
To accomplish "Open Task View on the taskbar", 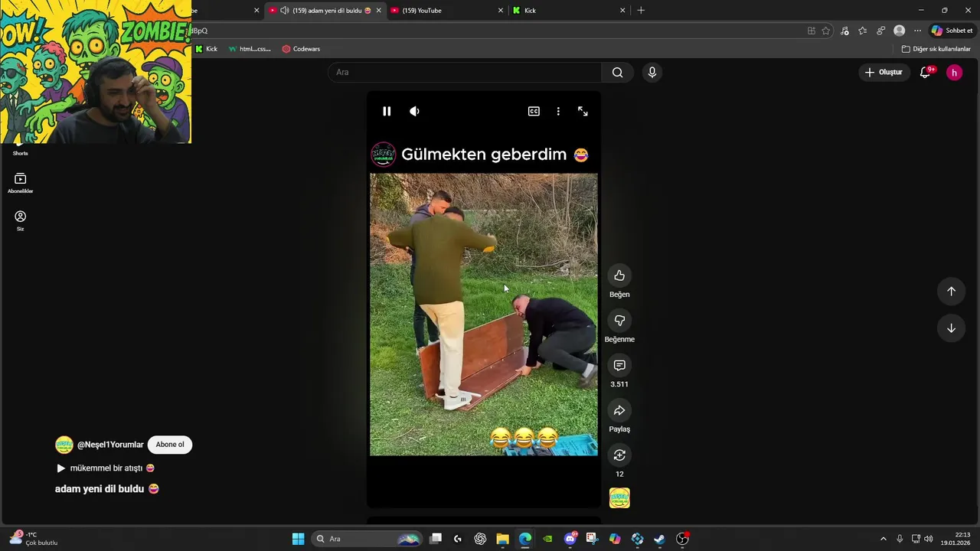I will tap(436, 539).
